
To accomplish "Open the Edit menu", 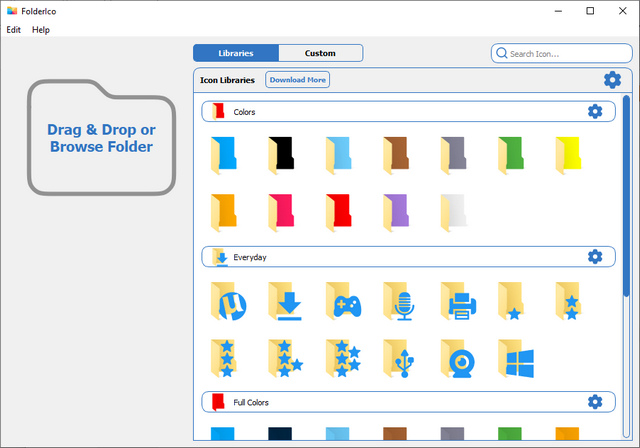I will click(x=13, y=30).
